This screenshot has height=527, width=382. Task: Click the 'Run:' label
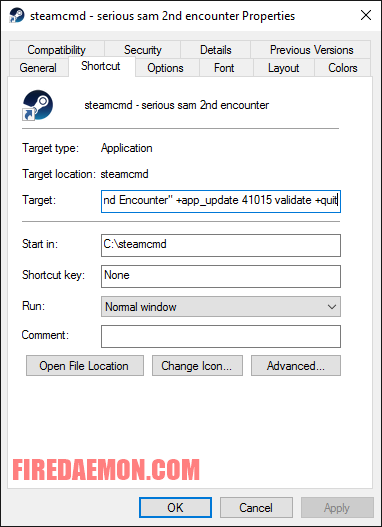(34, 306)
